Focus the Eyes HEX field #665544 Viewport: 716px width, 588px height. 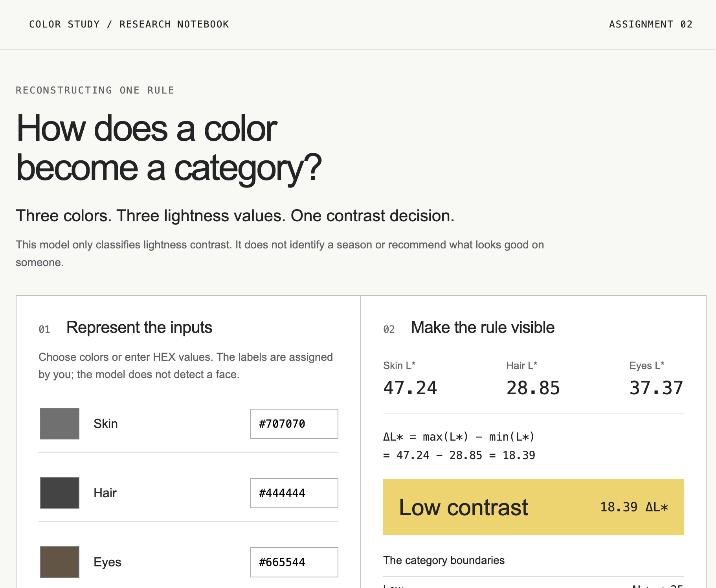coord(294,562)
